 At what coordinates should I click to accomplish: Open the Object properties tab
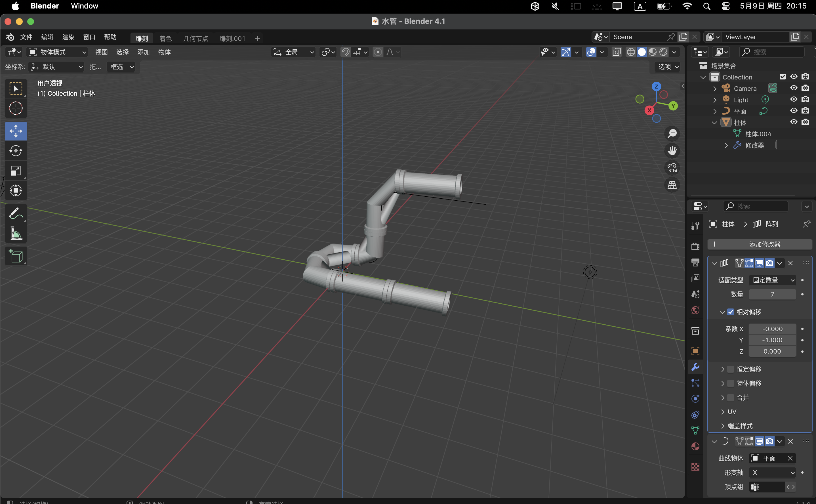click(695, 351)
